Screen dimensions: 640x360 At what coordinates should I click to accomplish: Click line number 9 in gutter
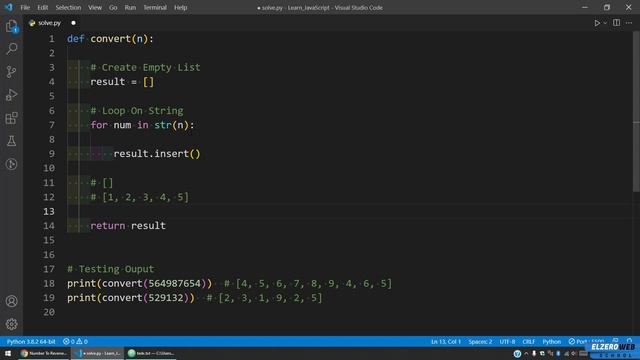(x=51, y=154)
